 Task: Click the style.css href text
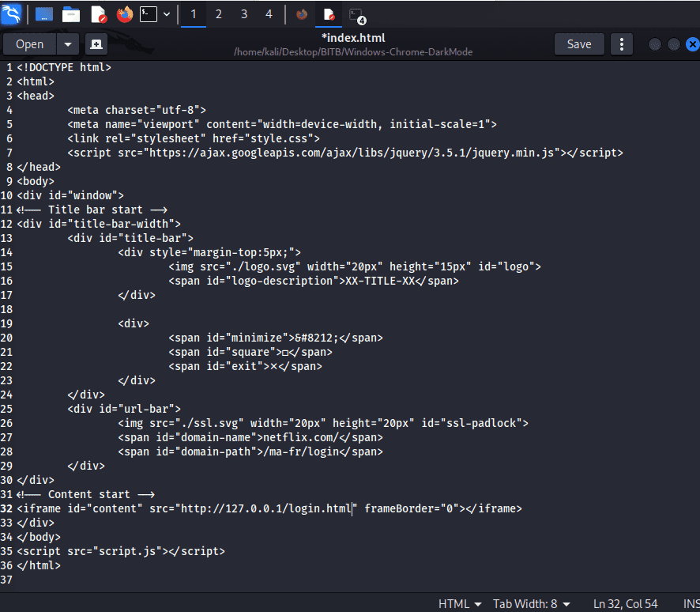point(282,138)
